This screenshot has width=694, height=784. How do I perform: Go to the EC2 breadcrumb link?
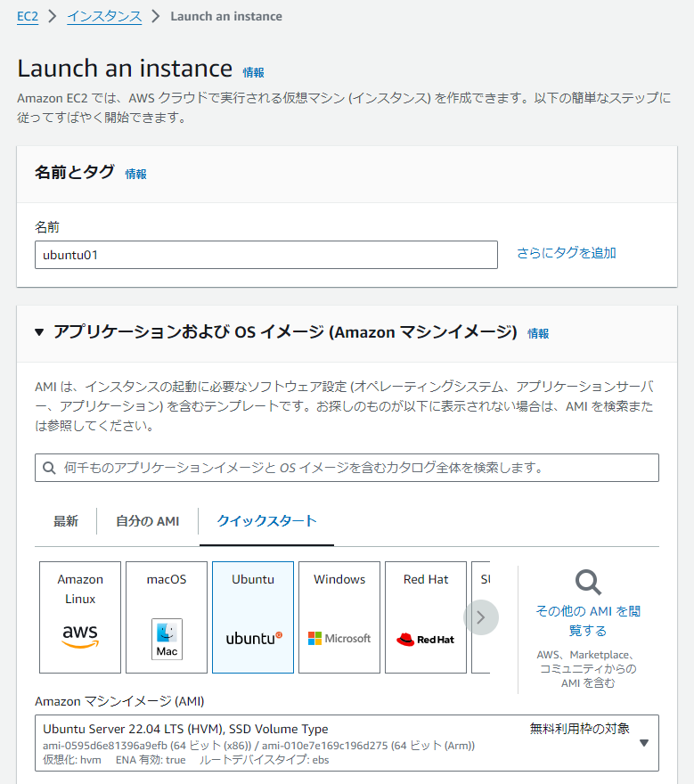[28, 17]
